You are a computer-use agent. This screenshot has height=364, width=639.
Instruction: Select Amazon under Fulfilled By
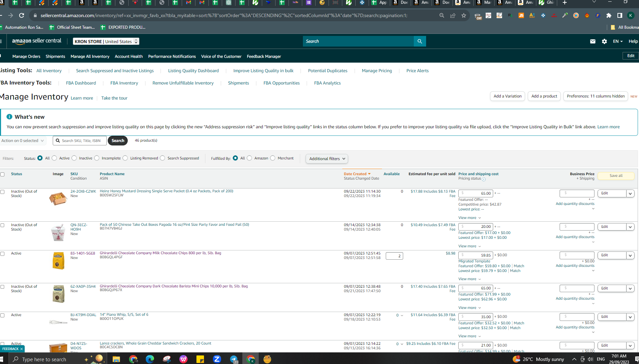point(250,158)
